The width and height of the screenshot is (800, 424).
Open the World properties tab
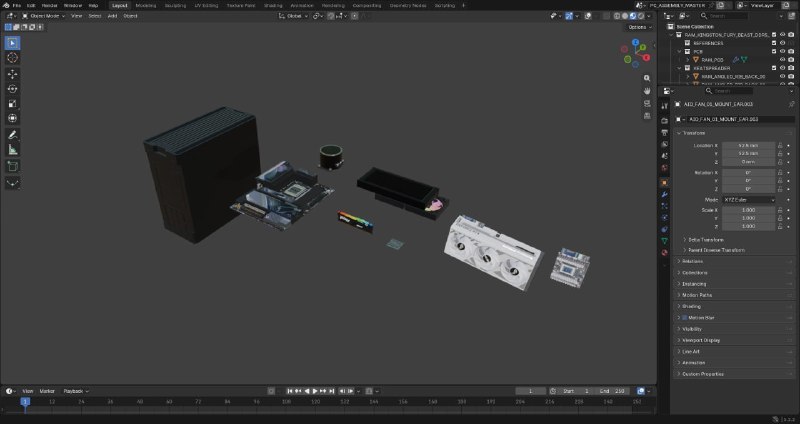click(664, 168)
